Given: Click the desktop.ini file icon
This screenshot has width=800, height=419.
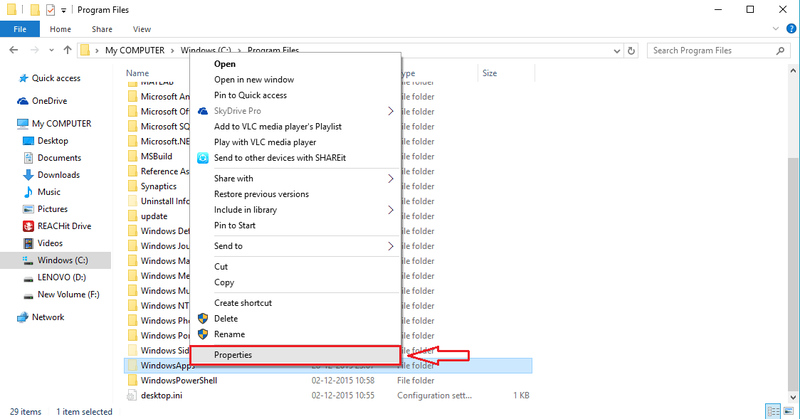Looking at the screenshot, I should pyautogui.click(x=132, y=396).
